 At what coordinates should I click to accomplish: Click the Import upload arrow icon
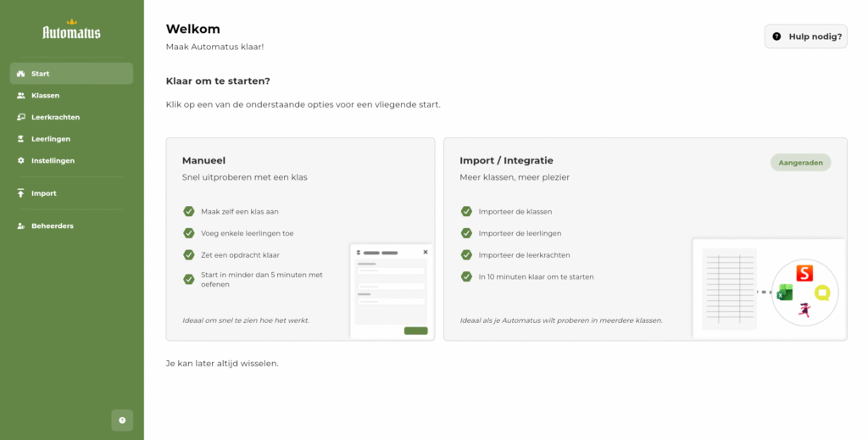tap(21, 193)
